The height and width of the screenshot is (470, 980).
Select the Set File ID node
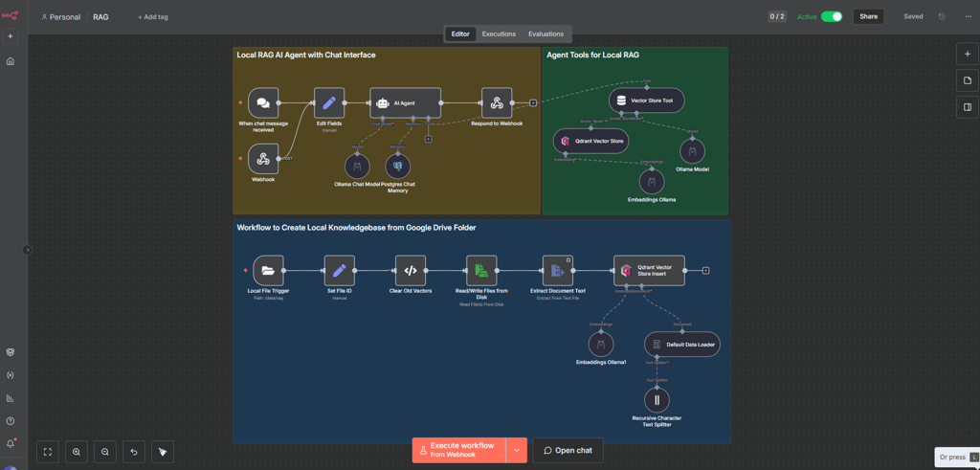pos(340,270)
